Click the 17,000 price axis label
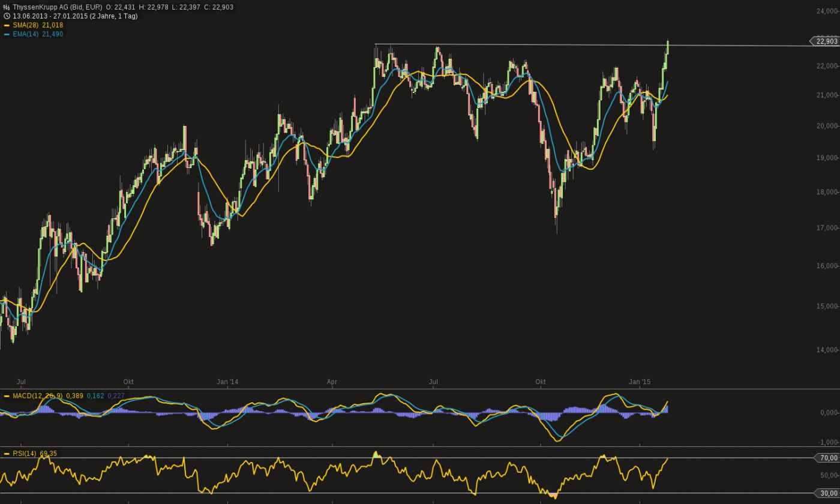This screenshot has width=840, height=504. pos(827,228)
